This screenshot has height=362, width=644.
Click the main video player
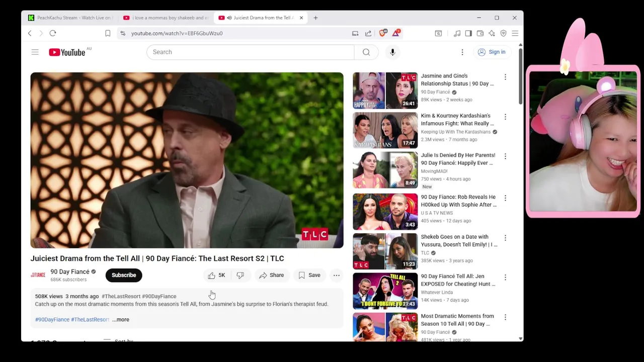(187, 160)
